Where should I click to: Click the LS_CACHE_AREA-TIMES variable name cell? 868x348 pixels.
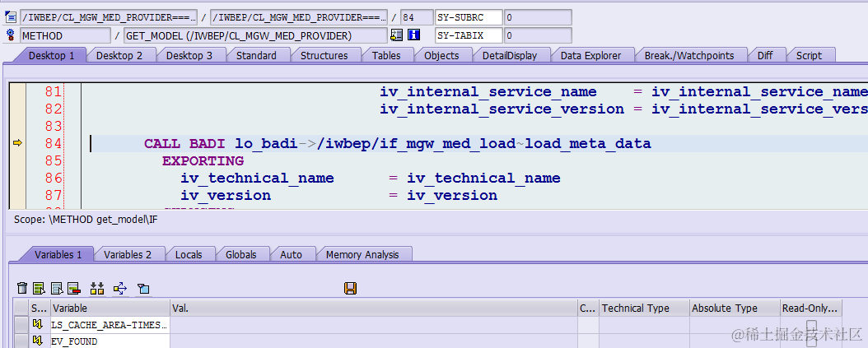[110, 325]
